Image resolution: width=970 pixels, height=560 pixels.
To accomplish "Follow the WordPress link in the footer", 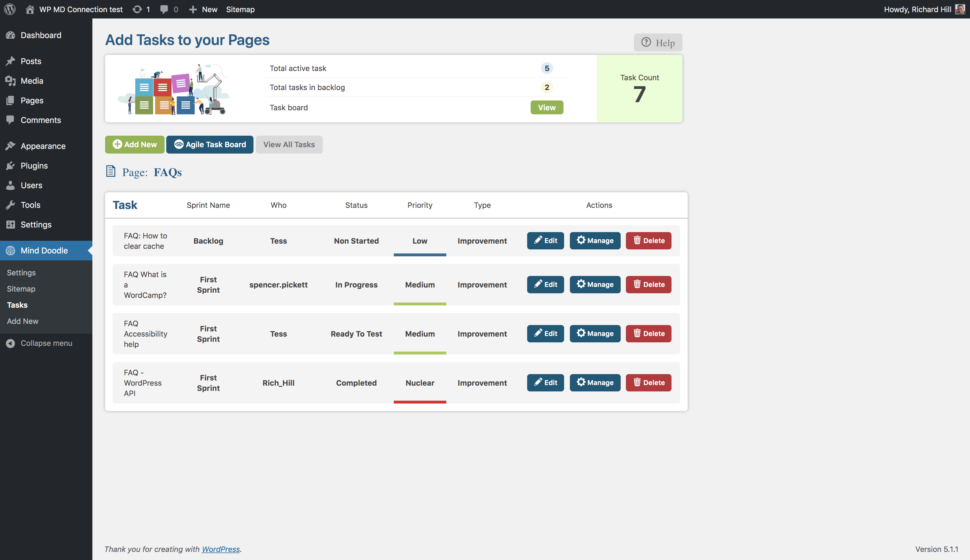I will click(x=220, y=549).
